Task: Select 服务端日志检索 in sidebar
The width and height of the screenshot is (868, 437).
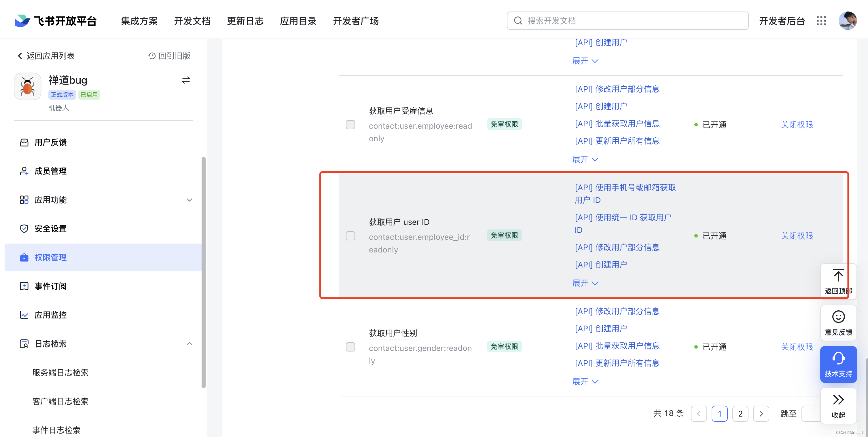Action: point(60,373)
